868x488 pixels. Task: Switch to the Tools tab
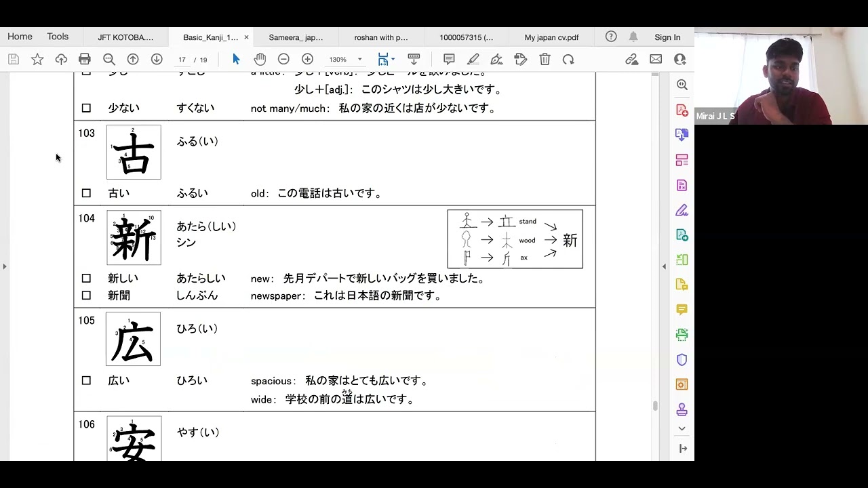[x=58, y=37]
